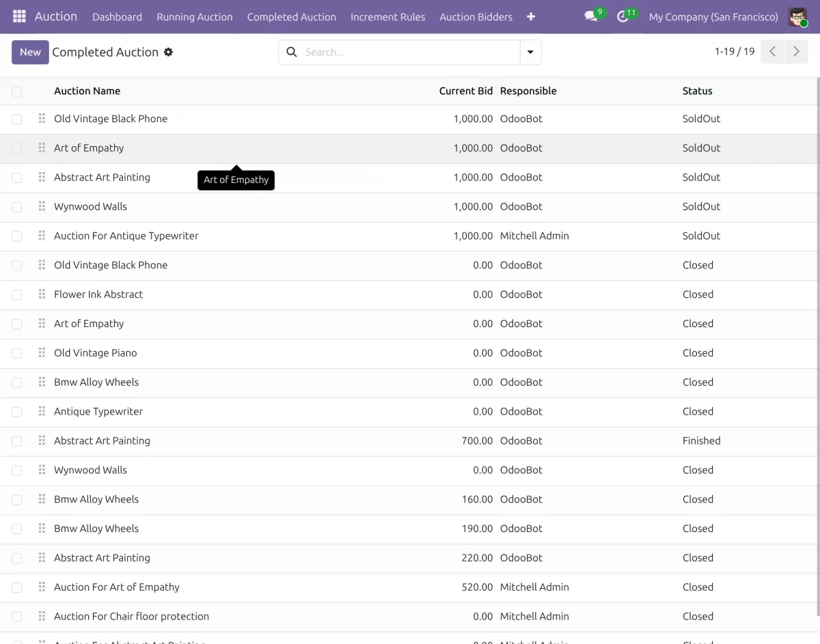
Task: Focus the Search input field
Action: (x=410, y=52)
